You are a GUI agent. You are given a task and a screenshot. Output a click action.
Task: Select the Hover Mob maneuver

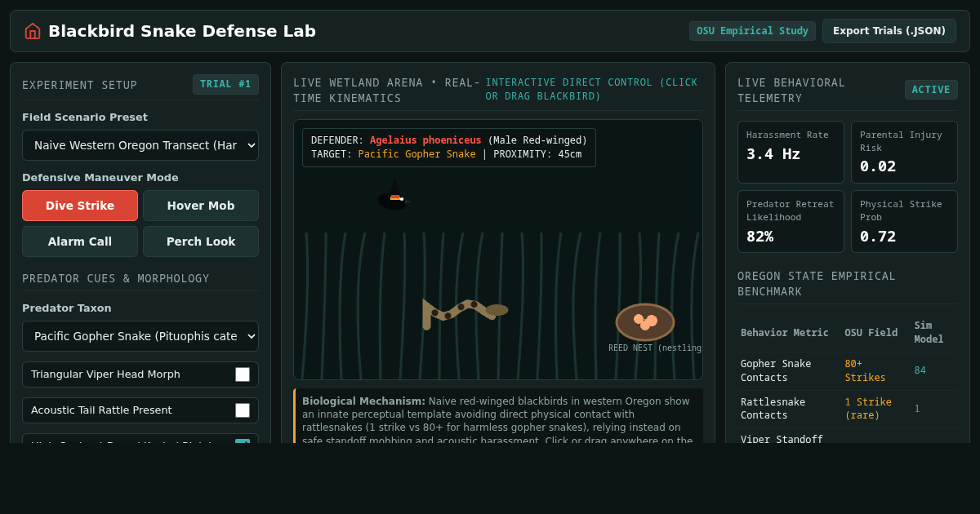point(201,206)
